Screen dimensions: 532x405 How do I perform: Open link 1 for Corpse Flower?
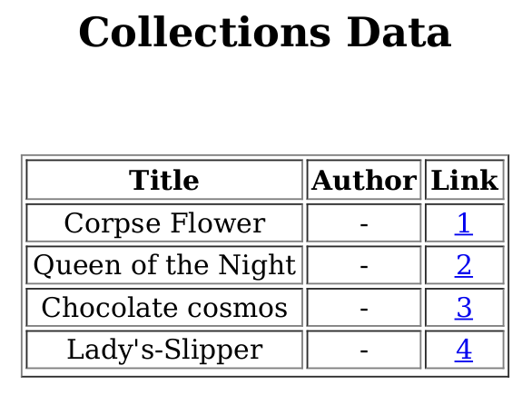(464, 223)
